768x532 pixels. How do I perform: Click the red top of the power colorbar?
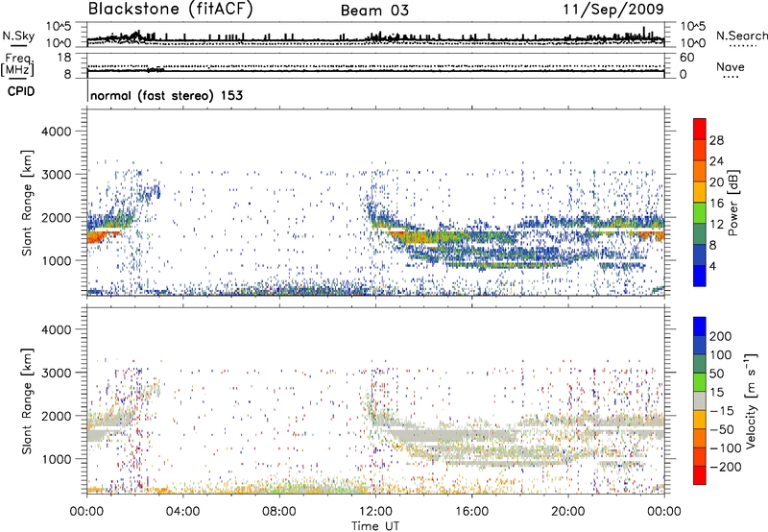pyautogui.click(x=700, y=129)
